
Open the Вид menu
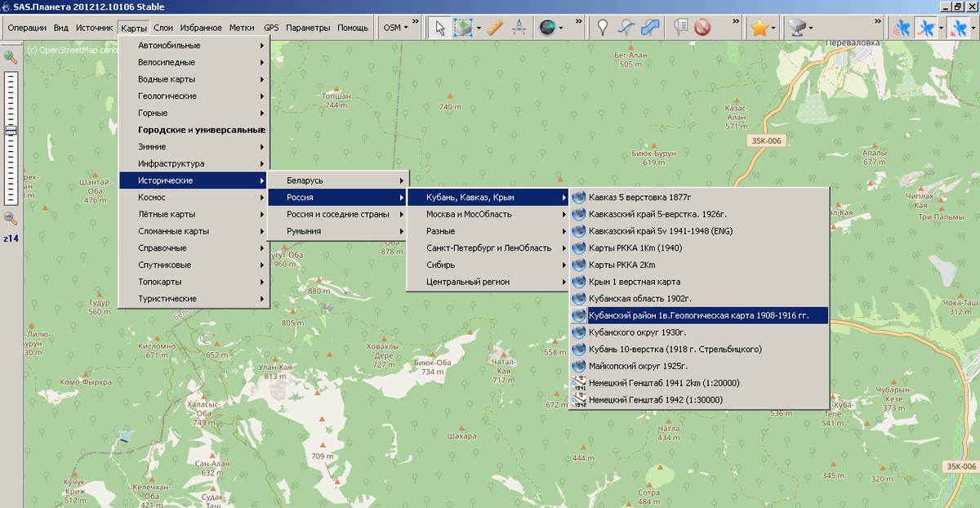point(60,27)
